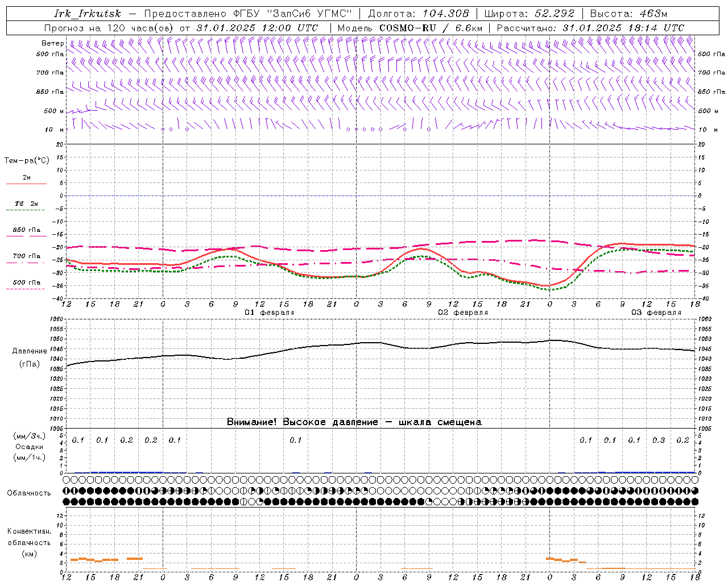
Task: Click the Ветер label of wind panel
Action: 52,43
